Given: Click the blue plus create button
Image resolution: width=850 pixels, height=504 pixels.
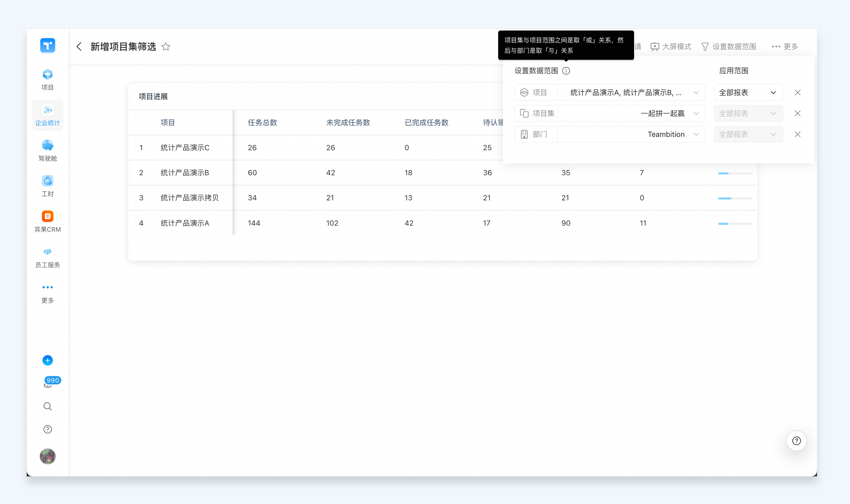Looking at the screenshot, I should tap(48, 360).
